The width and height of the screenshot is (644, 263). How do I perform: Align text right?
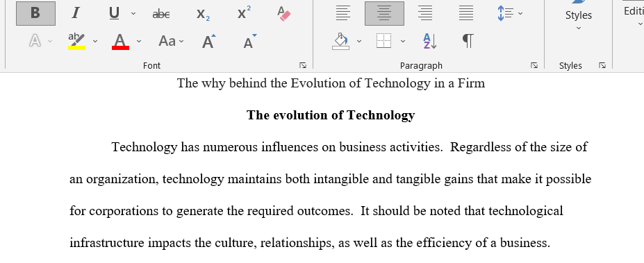click(425, 14)
